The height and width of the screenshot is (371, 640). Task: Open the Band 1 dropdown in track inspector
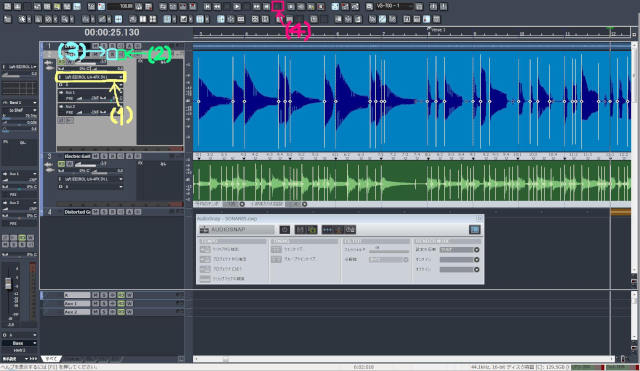20,102
